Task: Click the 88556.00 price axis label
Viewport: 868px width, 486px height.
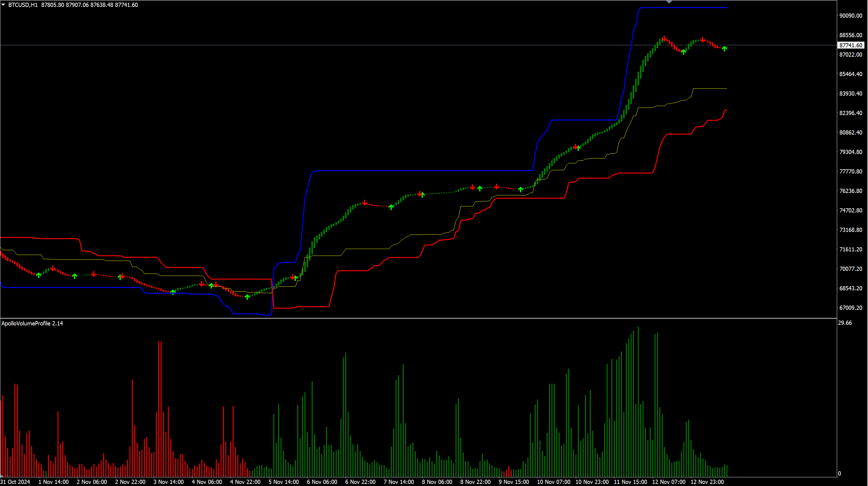Action: tap(851, 35)
